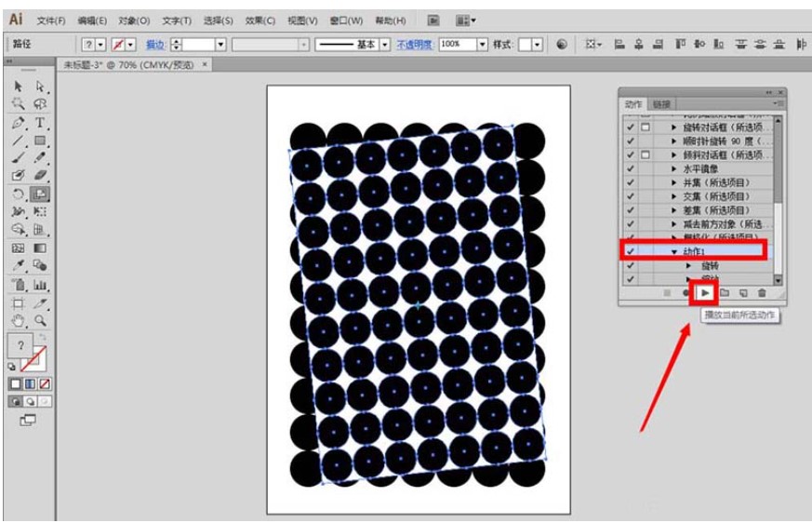Select the Pen tool
Screen dimensions: 812x523
click(19, 123)
